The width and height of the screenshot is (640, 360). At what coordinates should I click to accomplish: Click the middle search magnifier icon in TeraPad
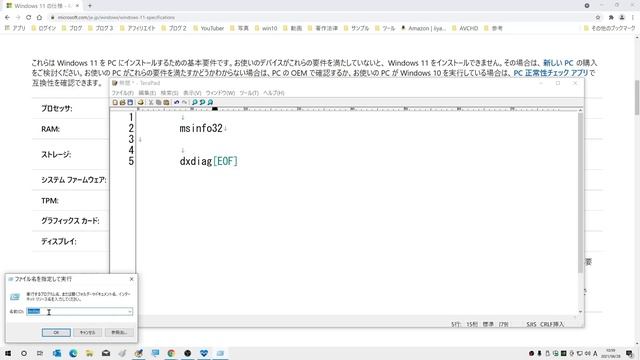(202, 102)
